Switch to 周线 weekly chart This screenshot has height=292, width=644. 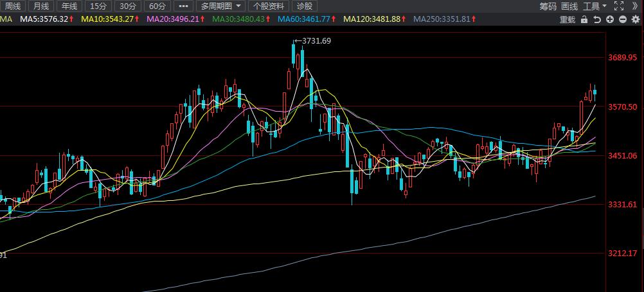pos(13,6)
